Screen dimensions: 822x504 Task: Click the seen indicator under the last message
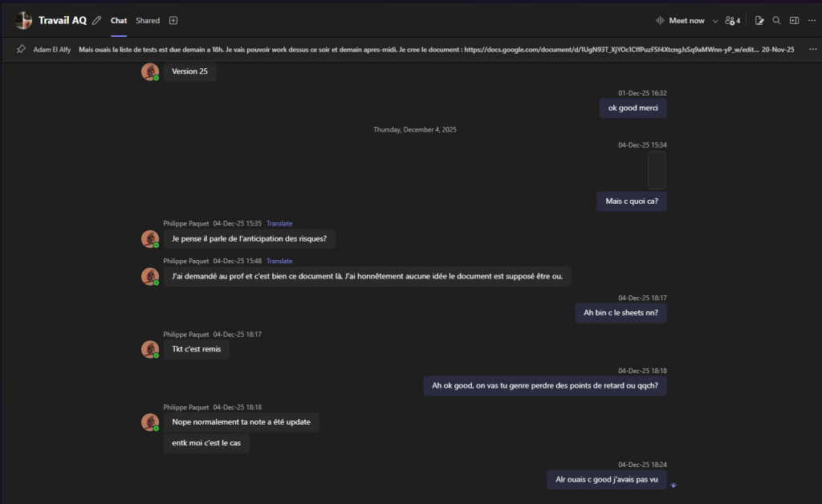tap(673, 486)
